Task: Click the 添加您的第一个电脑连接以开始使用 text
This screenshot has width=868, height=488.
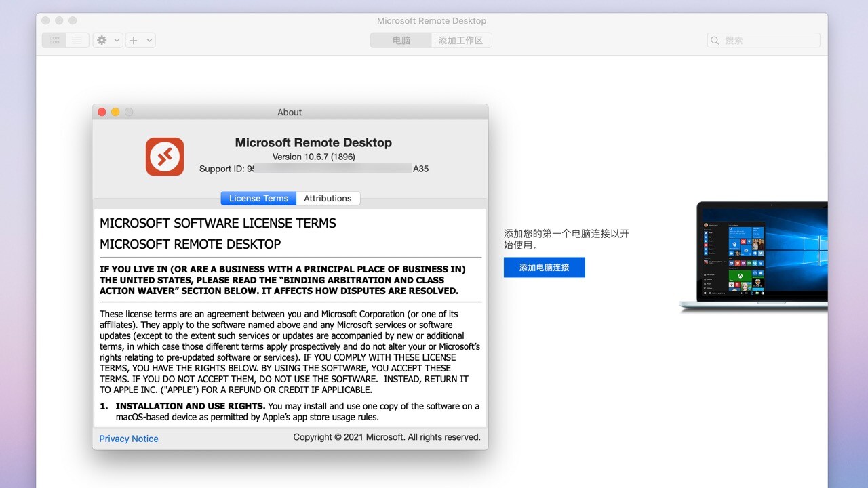Action: (x=566, y=239)
